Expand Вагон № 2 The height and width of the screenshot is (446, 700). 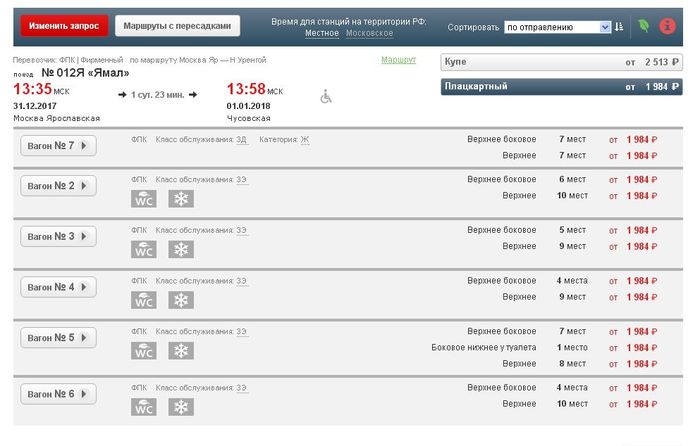click(58, 186)
